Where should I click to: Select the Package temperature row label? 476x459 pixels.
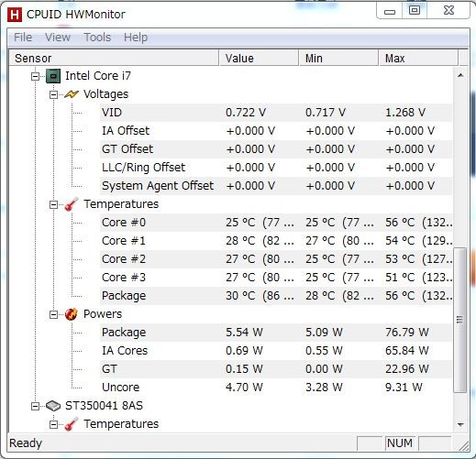coord(124,296)
